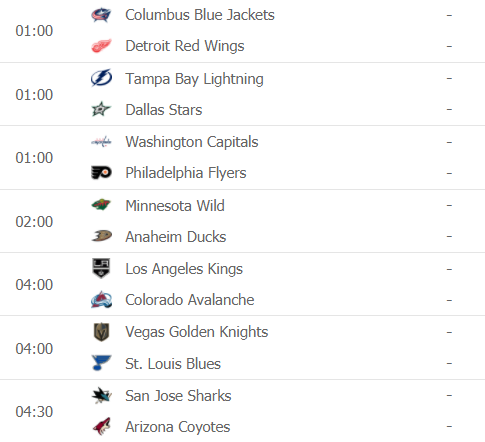Image resolution: width=485 pixels, height=442 pixels.
Task: Click the Vegas Golden Knights logo
Action: pyautogui.click(x=101, y=332)
